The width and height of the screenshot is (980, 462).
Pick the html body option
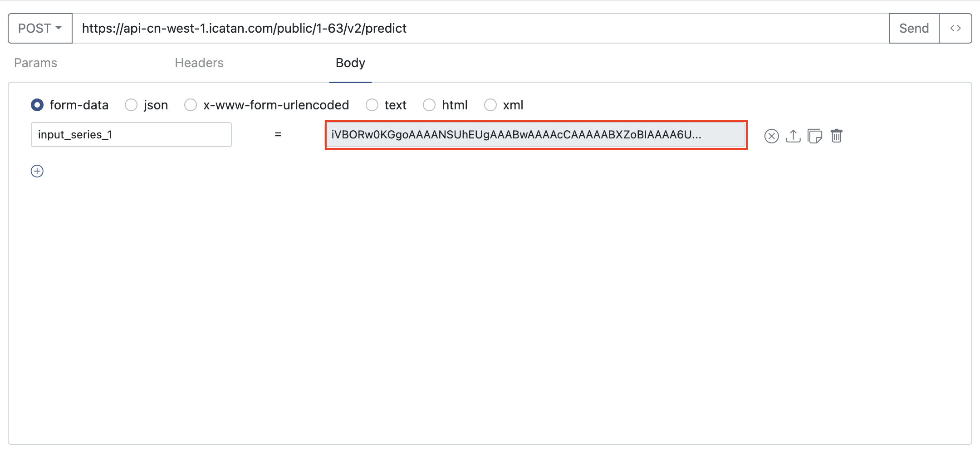tap(429, 105)
